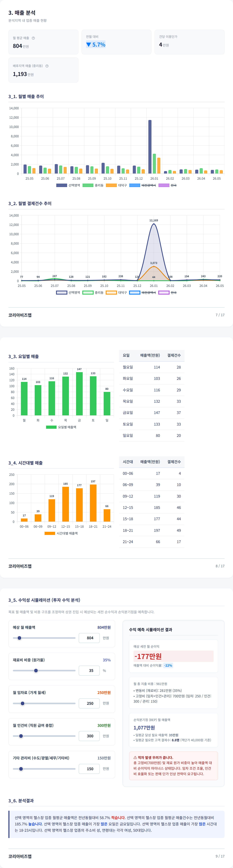Show 전국 series in 월별 매출 추이 chart

[167, 185]
